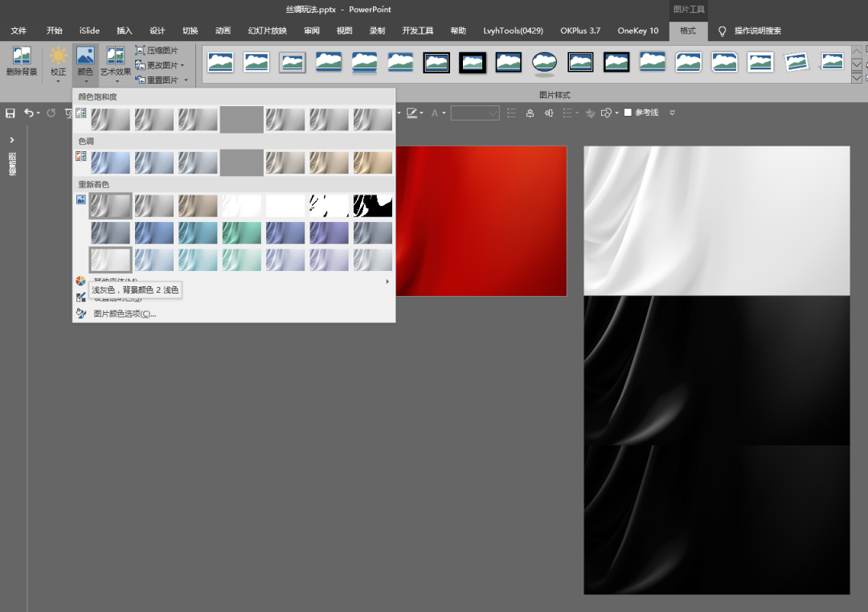Open the 动画 Animations tab
Viewport: 868px width, 612px height.
click(223, 31)
